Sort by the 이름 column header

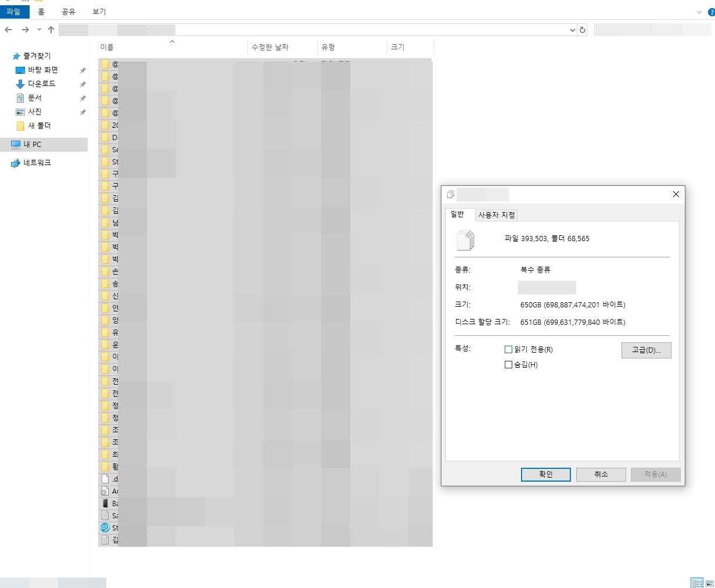(x=172, y=47)
